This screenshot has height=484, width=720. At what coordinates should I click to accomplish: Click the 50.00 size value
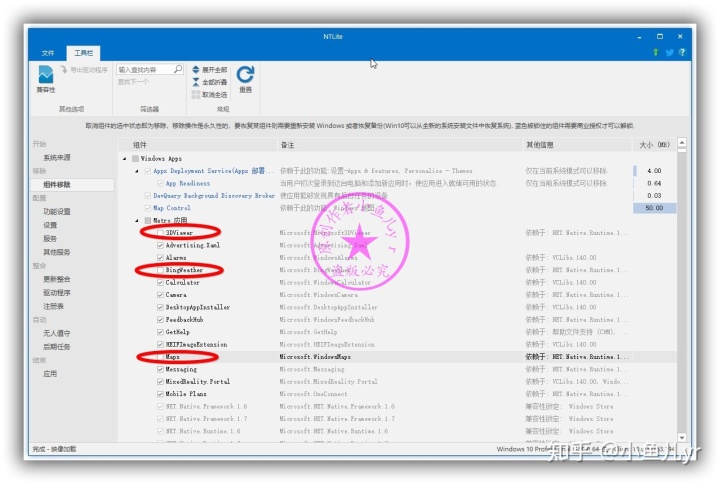click(x=654, y=208)
